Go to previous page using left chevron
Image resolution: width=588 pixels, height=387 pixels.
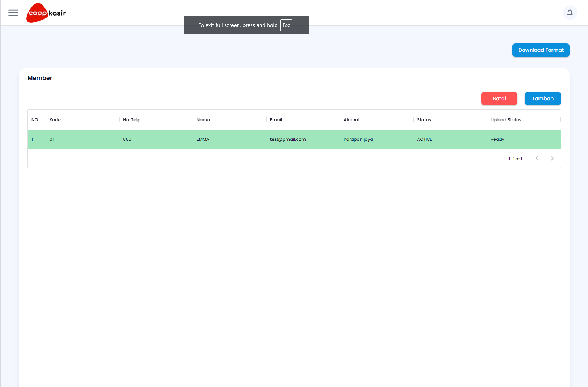click(537, 158)
